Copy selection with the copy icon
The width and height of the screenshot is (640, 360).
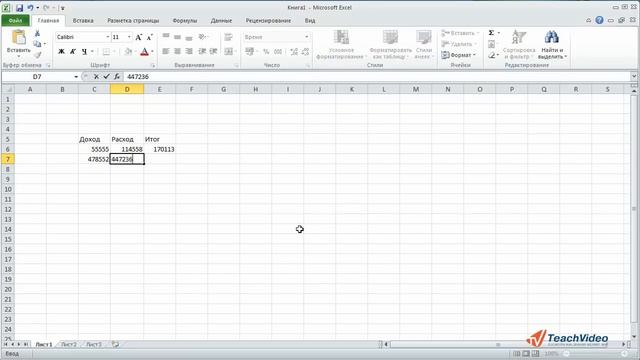[37, 44]
